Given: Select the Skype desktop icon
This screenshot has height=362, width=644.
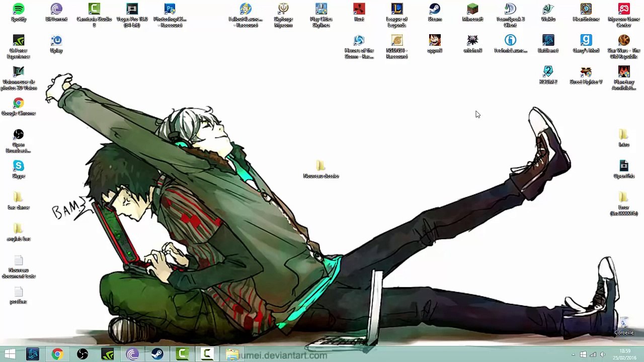Looking at the screenshot, I should pyautogui.click(x=19, y=169).
